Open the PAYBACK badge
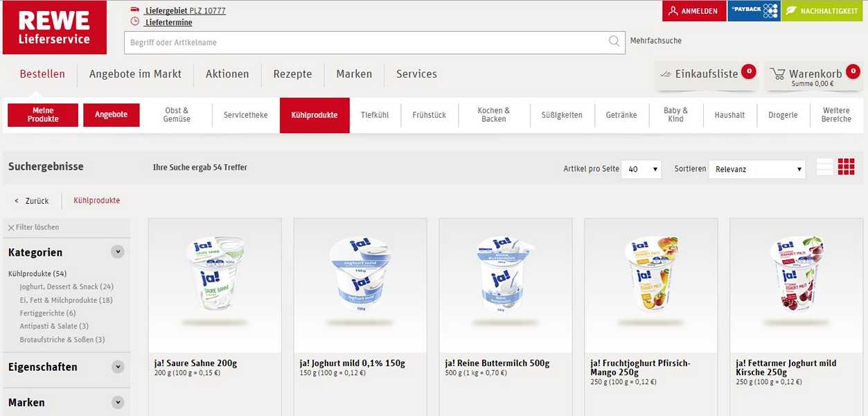 click(x=754, y=11)
